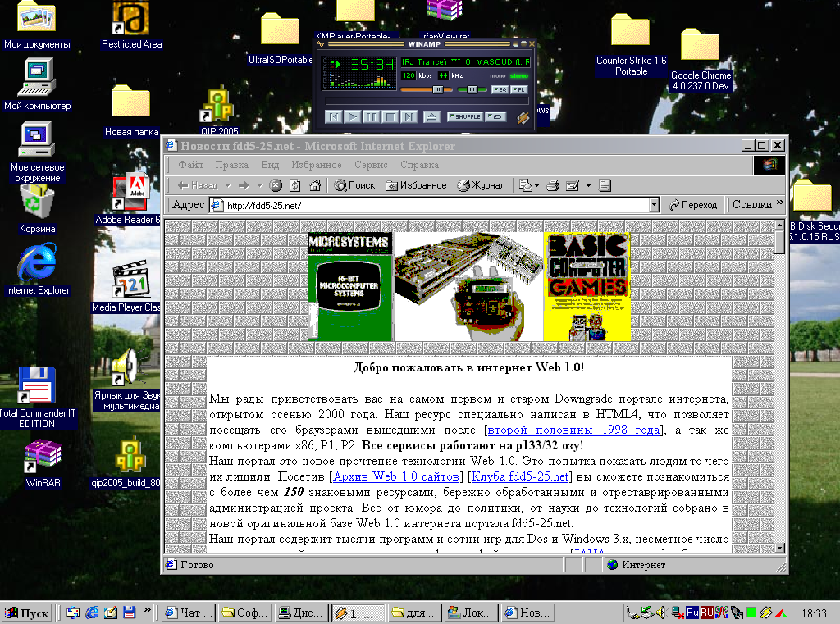Toggle Winamp equalizer window (EQ)

tap(500, 89)
